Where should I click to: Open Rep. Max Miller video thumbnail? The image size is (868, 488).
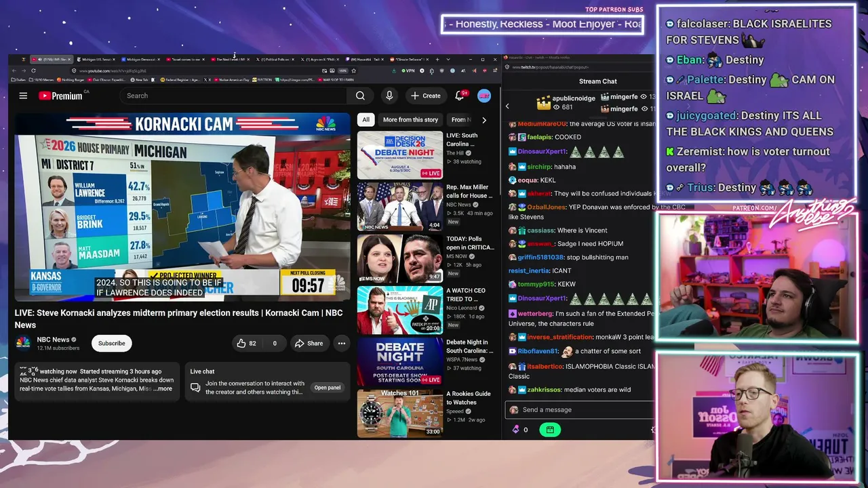click(400, 207)
